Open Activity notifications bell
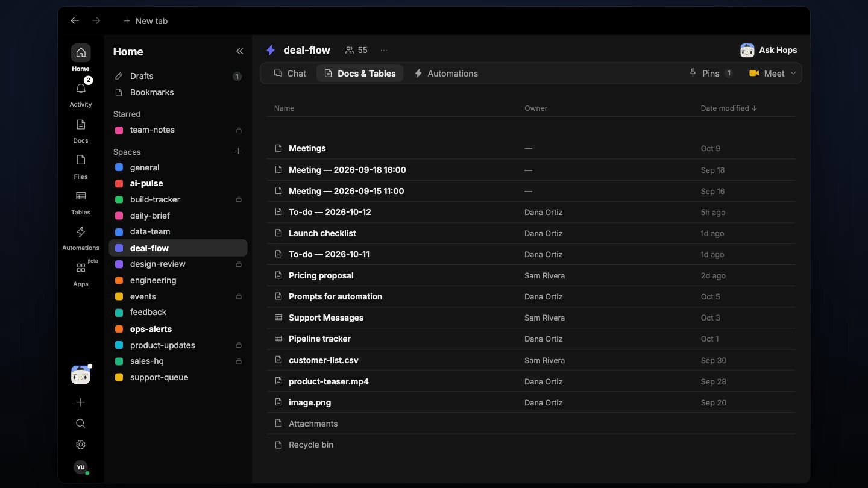 tap(81, 89)
